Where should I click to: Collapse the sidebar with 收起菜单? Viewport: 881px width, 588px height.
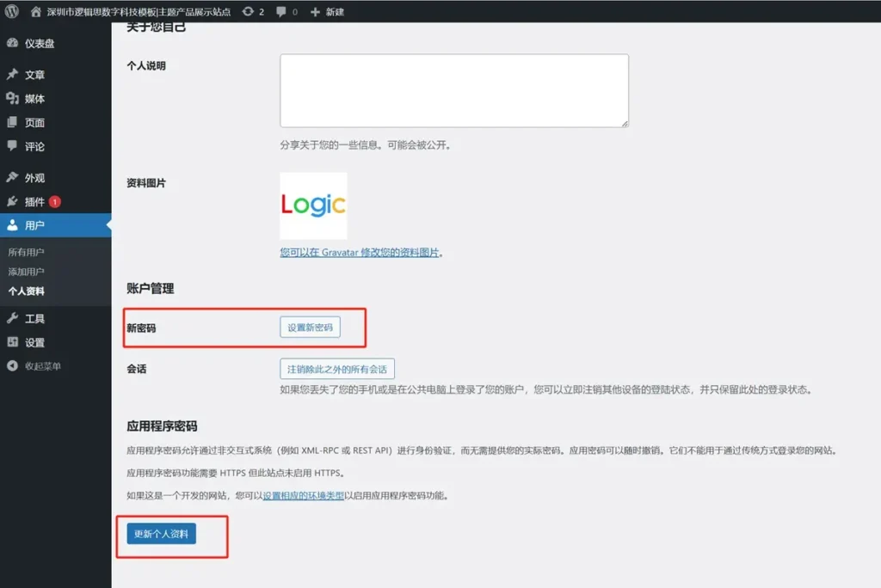(x=12, y=366)
